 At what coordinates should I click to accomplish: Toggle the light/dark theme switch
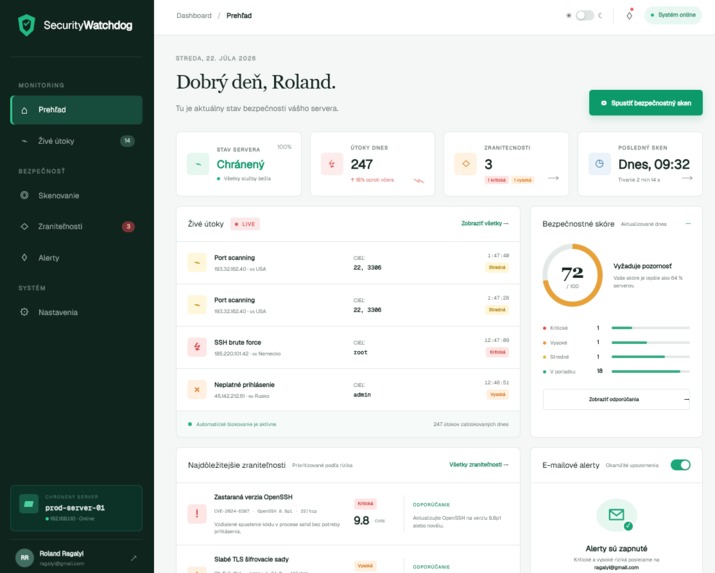coord(585,15)
